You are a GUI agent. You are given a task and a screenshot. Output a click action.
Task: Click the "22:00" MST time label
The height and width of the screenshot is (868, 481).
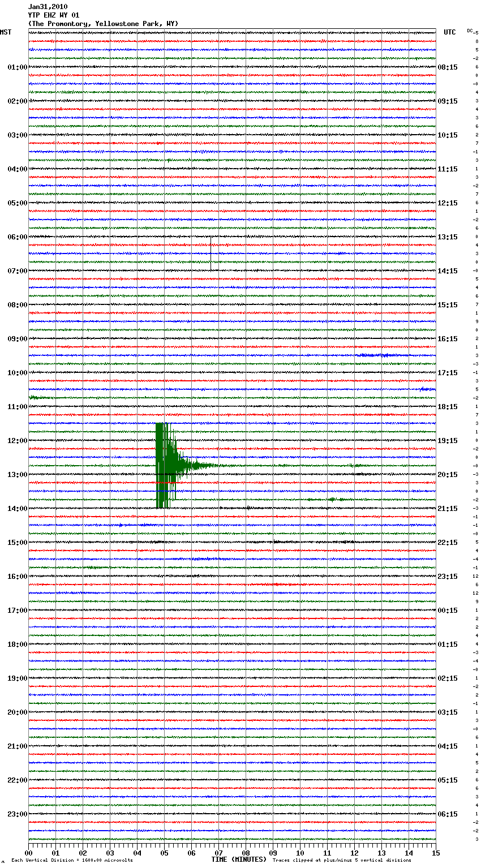pyautogui.click(x=18, y=780)
